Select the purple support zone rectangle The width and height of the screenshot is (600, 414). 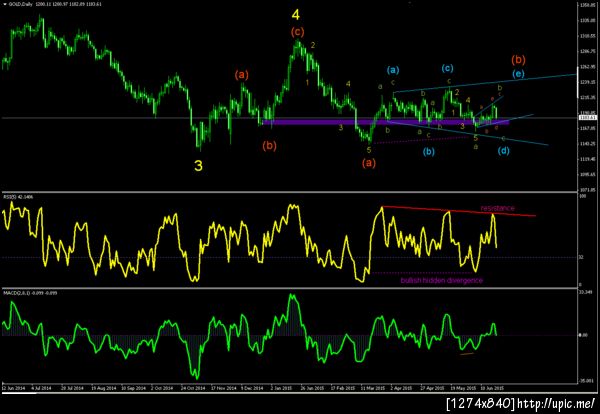click(386, 122)
